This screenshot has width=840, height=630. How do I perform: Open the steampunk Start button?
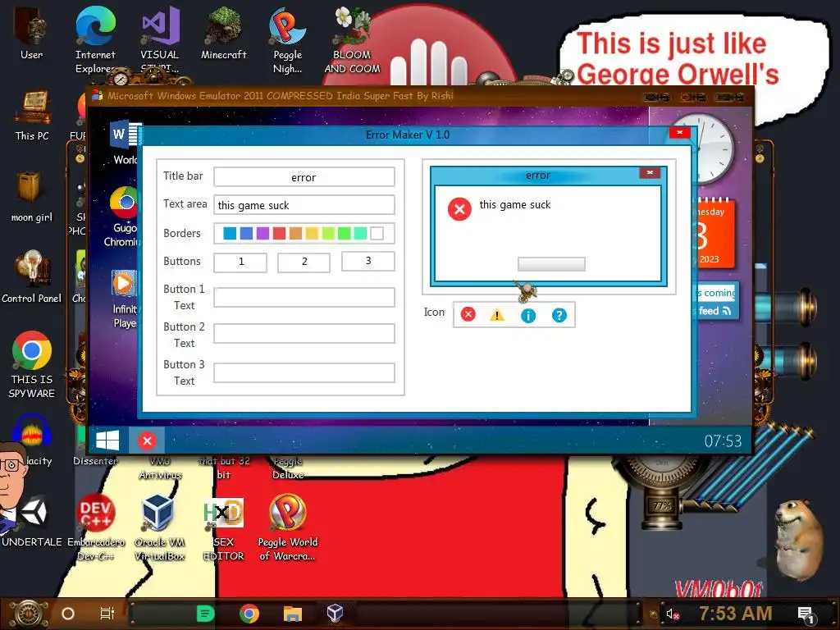[29, 614]
